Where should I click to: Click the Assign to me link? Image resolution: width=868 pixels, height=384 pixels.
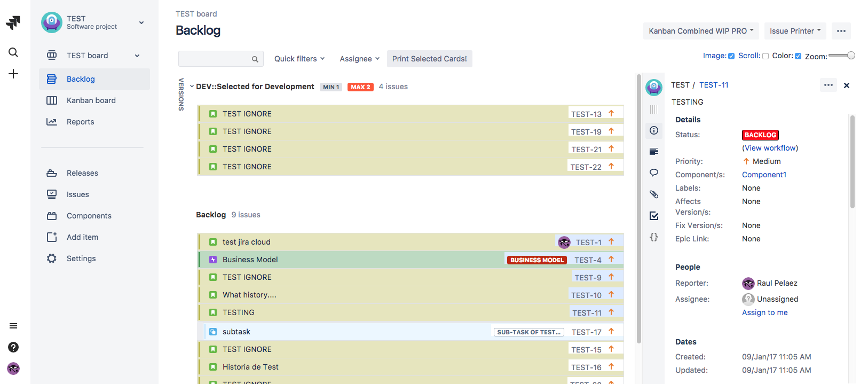pyautogui.click(x=764, y=312)
